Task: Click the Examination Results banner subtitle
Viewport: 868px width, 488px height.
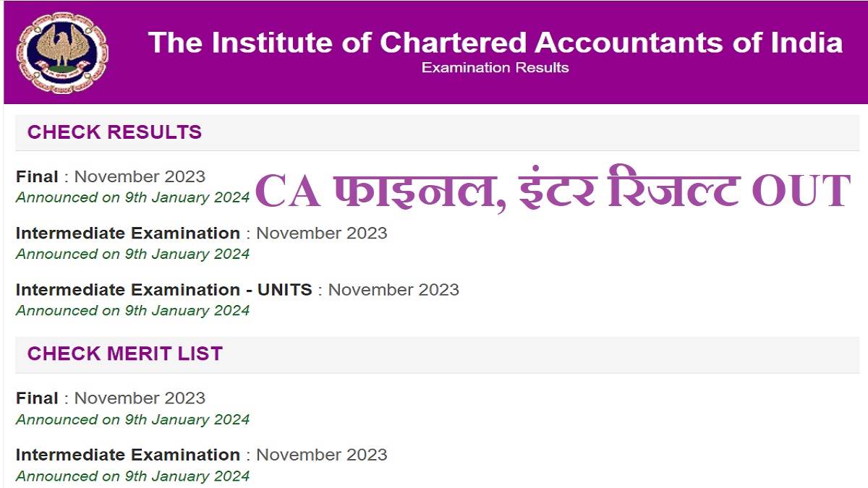Action: [x=495, y=68]
